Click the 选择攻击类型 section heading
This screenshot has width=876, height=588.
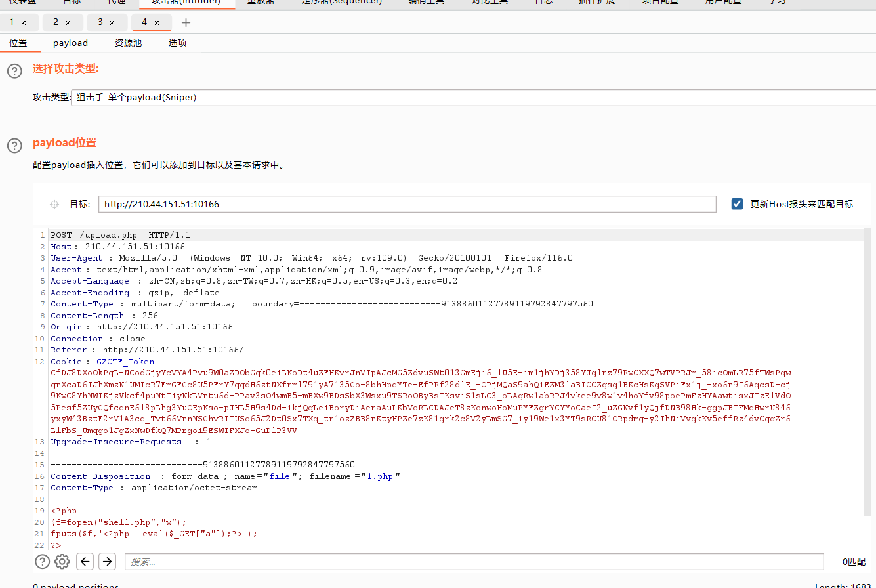[x=66, y=69]
